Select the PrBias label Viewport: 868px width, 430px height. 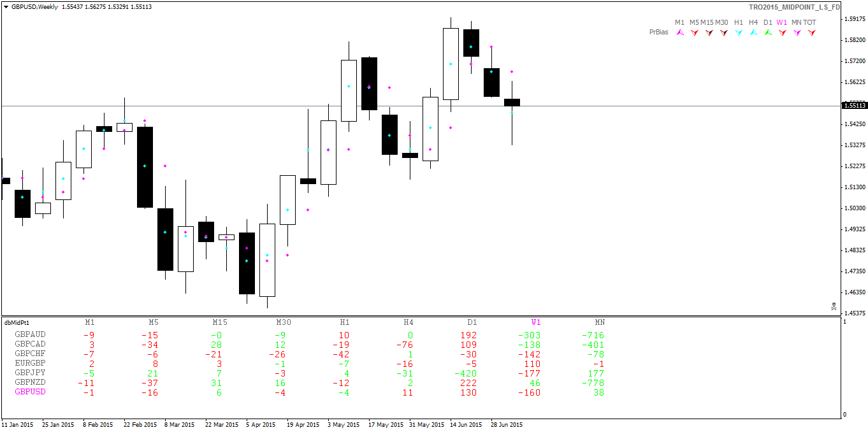659,32
